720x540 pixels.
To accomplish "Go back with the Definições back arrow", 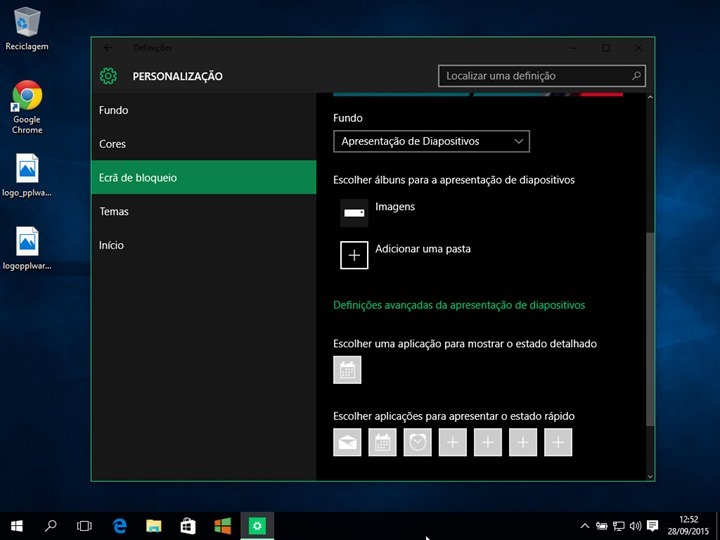I will pyautogui.click(x=108, y=48).
